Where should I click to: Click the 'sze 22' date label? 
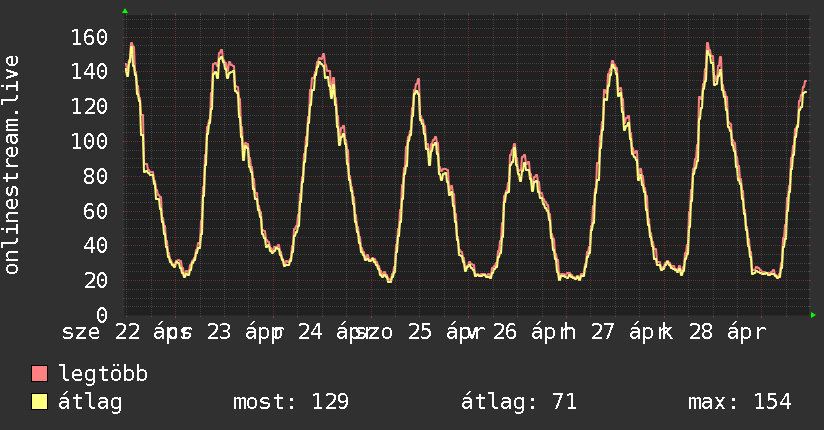(101, 332)
